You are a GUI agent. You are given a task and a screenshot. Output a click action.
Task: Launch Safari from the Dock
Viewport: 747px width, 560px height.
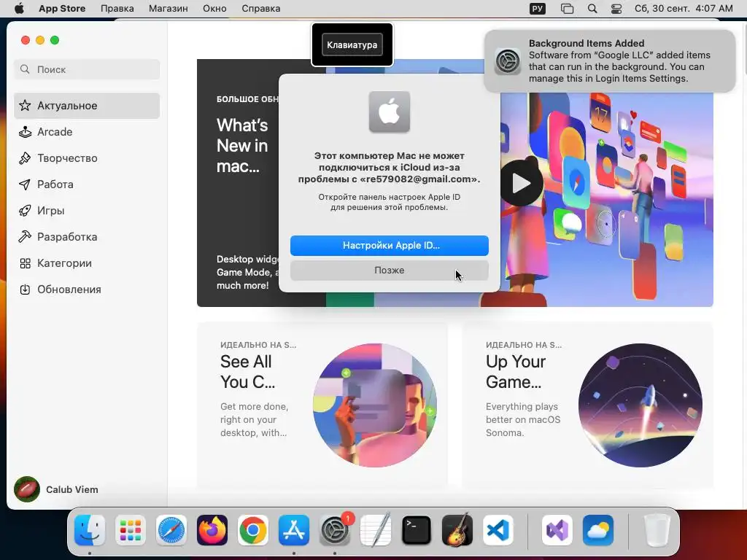(x=171, y=530)
